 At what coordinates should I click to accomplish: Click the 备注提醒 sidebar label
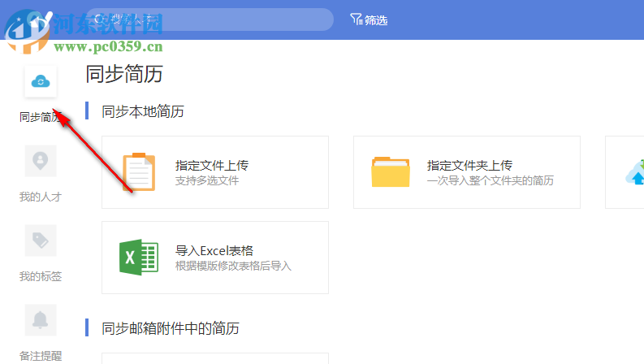(x=41, y=356)
